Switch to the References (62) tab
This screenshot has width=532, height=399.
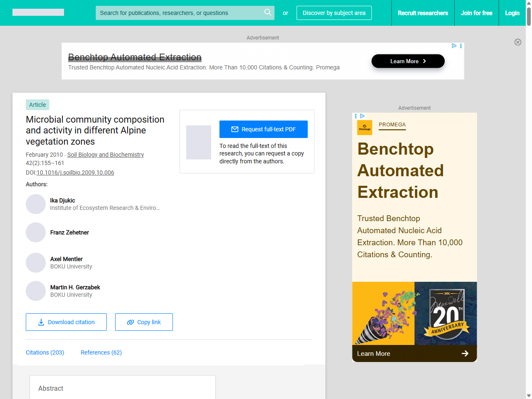pyautogui.click(x=101, y=352)
